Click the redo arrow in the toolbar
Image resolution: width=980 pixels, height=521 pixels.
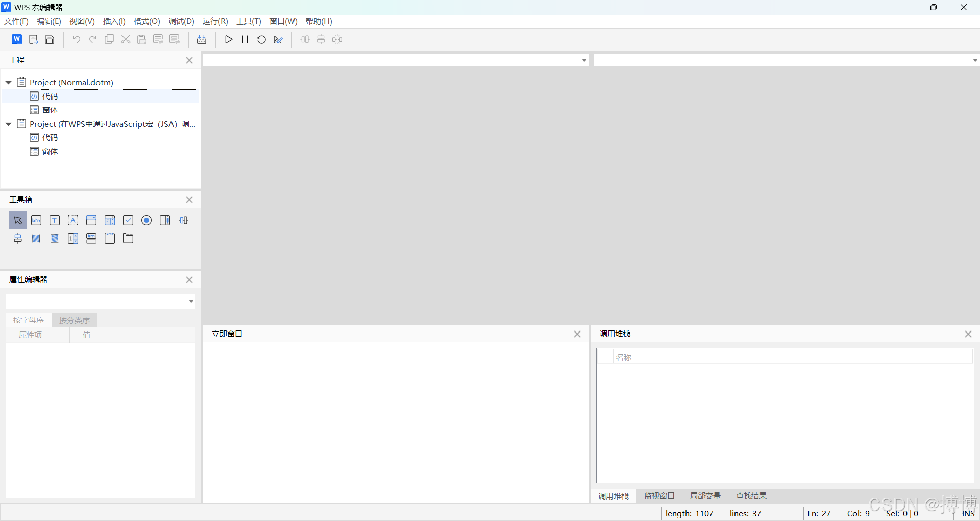(x=92, y=39)
